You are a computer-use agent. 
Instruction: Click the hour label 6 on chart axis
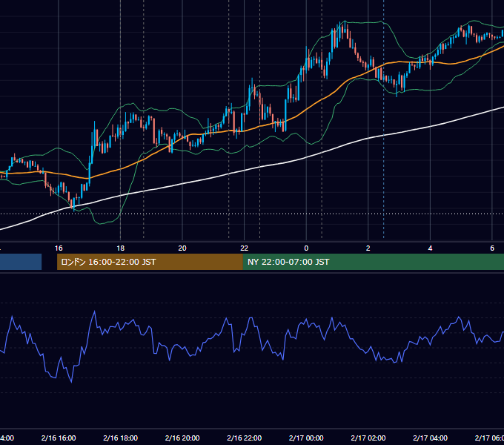click(x=492, y=248)
